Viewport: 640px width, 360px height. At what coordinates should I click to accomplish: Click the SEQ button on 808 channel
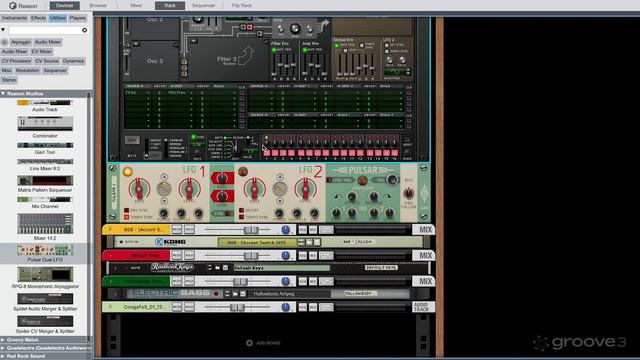point(302,230)
